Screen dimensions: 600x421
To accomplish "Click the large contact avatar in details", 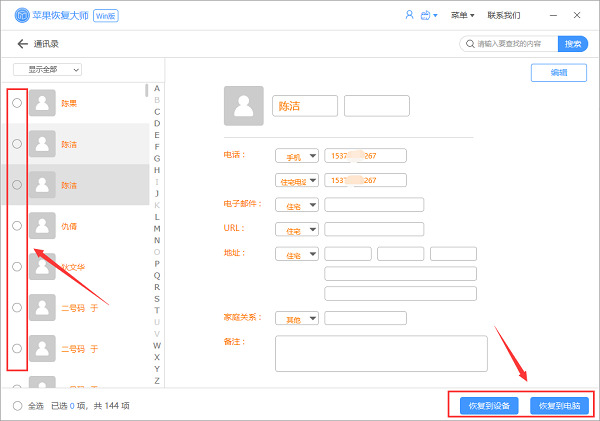I will pyautogui.click(x=244, y=106).
